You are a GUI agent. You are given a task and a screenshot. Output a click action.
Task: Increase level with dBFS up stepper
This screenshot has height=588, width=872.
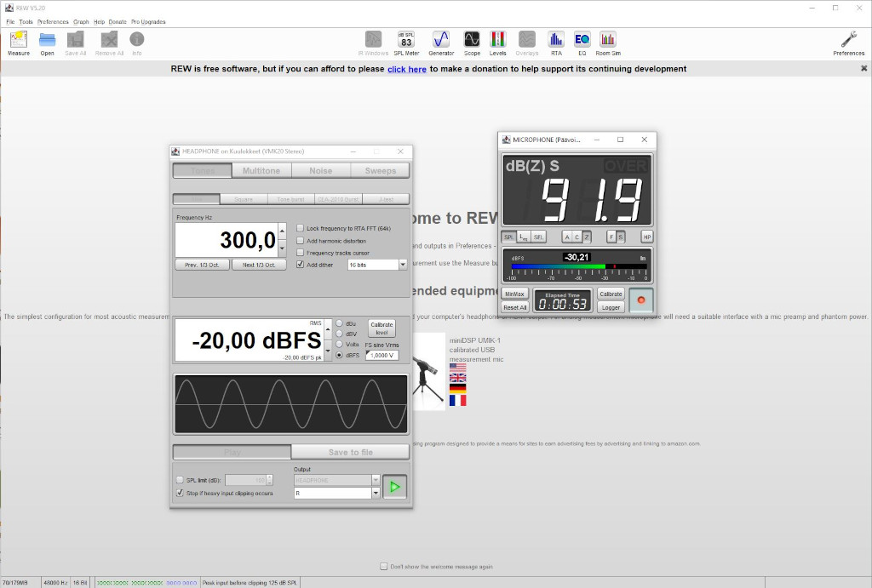328,329
